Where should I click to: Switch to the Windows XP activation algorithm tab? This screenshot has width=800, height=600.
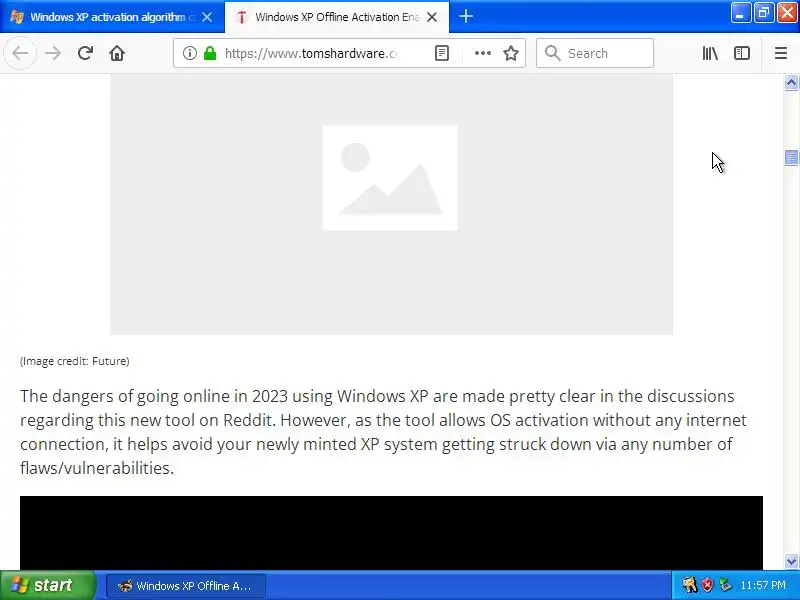(x=112, y=17)
